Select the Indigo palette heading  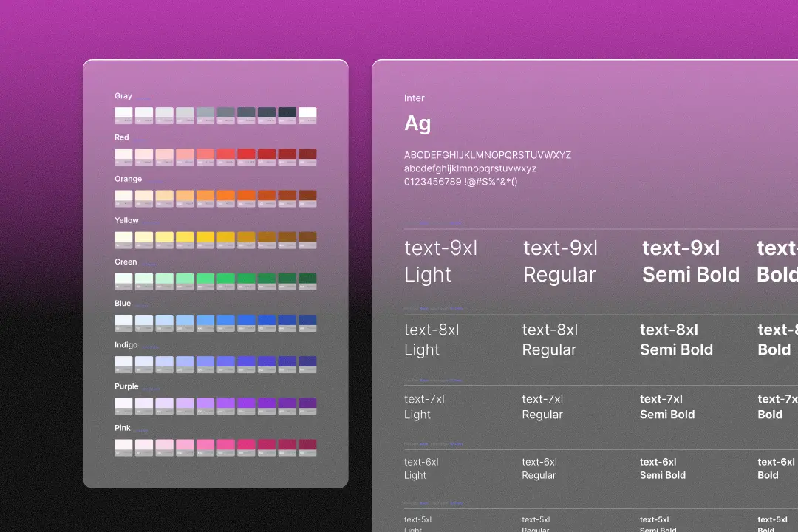pyautogui.click(x=126, y=344)
